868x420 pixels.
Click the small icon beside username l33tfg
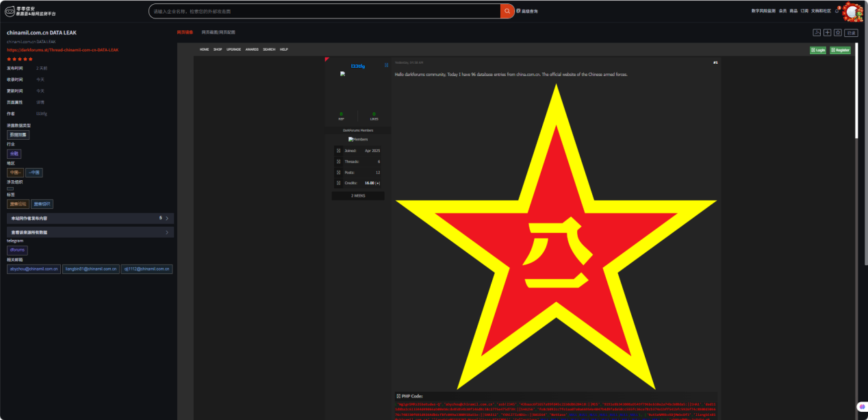click(x=386, y=66)
